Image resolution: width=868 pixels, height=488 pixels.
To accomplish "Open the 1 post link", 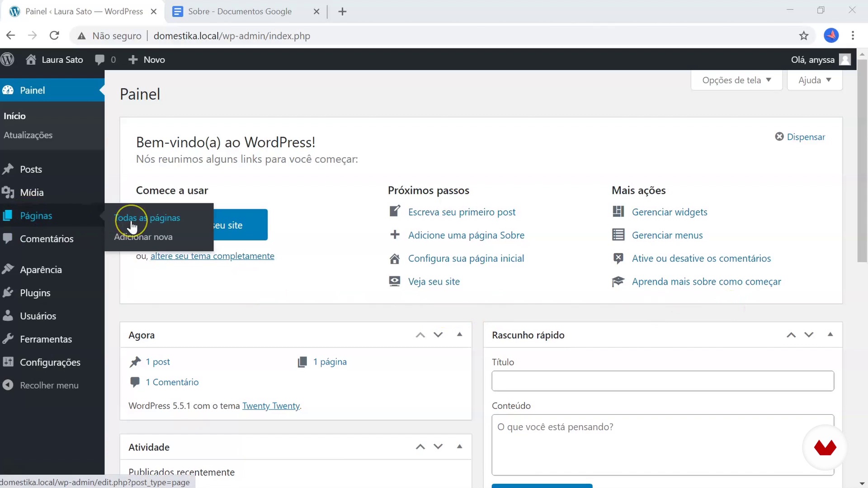I will coord(158,362).
